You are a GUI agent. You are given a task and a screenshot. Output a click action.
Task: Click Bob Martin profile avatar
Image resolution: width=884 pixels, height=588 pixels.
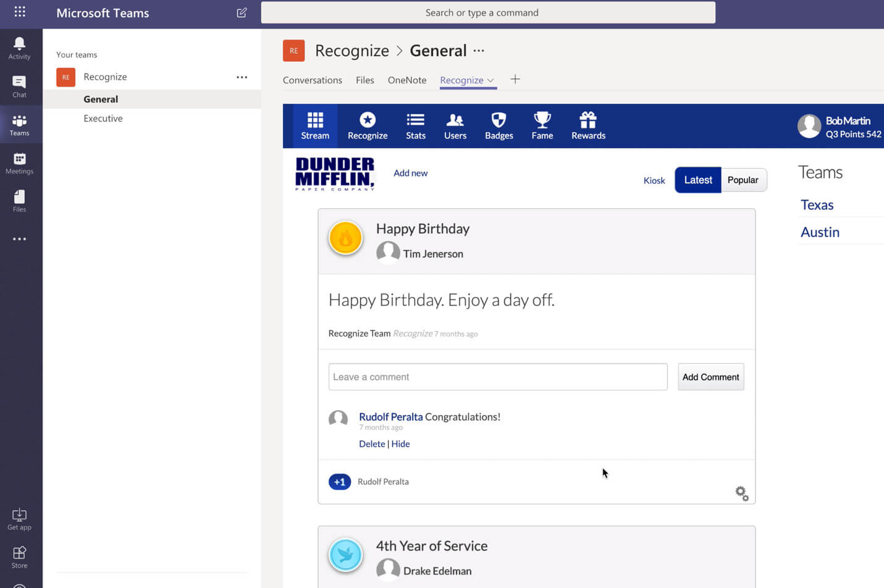pos(809,126)
